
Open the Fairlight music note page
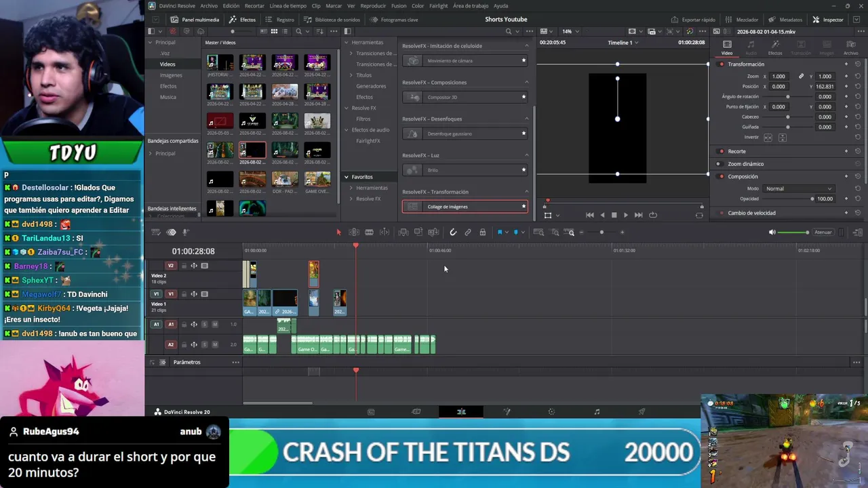tap(597, 411)
